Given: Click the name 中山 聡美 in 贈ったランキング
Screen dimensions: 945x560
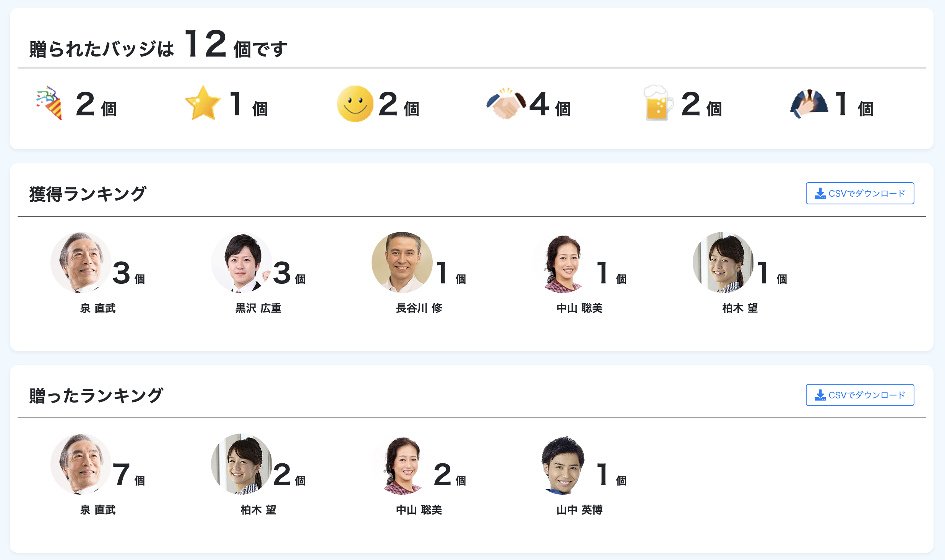Looking at the screenshot, I should point(419,510).
